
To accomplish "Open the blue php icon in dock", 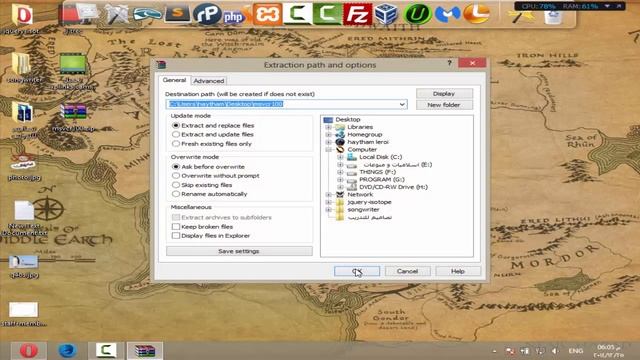I will (233, 16).
